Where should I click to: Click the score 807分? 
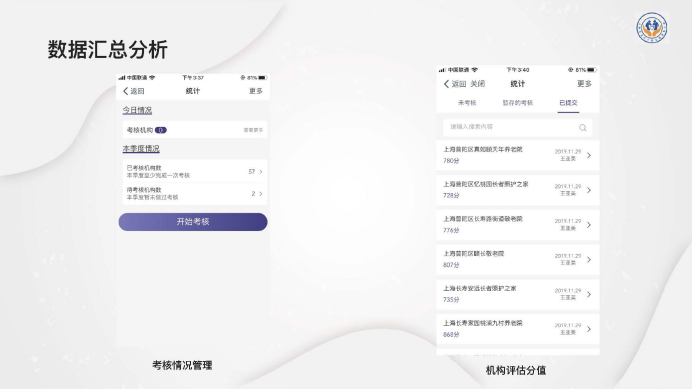pyautogui.click(x=451, y=265)
